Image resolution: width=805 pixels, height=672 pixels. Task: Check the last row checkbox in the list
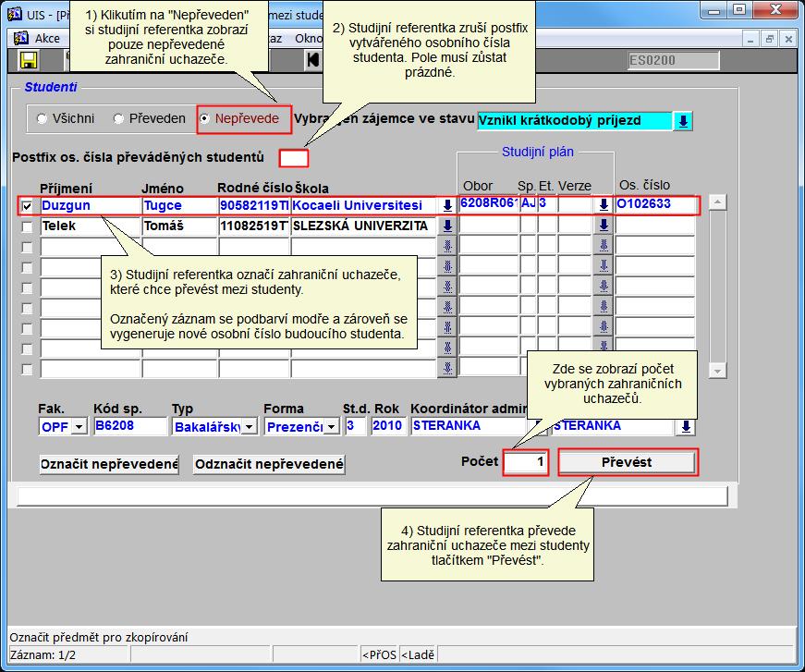point(27,369)
